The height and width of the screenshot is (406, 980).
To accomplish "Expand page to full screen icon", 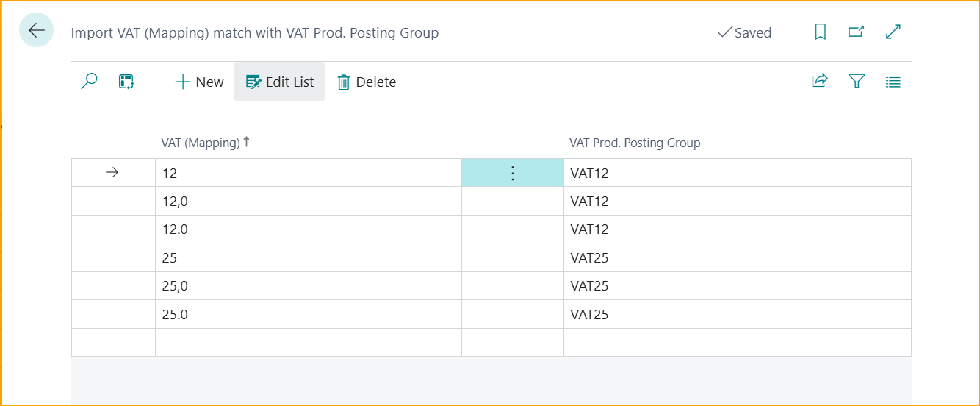I will (x=893, y=32).
